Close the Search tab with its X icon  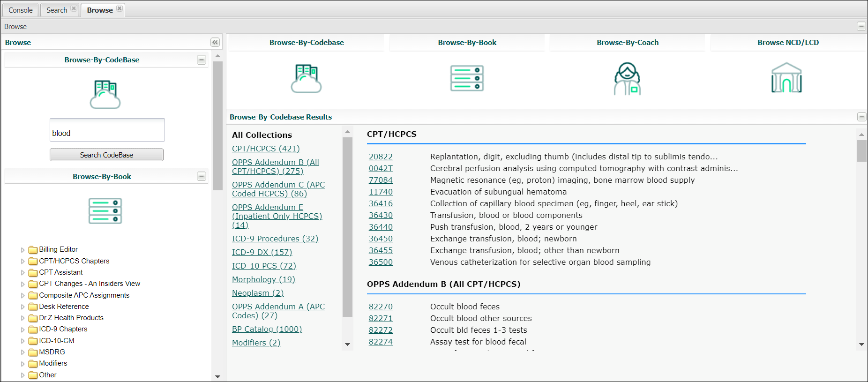pyautogui.click(x=74, y=9)
